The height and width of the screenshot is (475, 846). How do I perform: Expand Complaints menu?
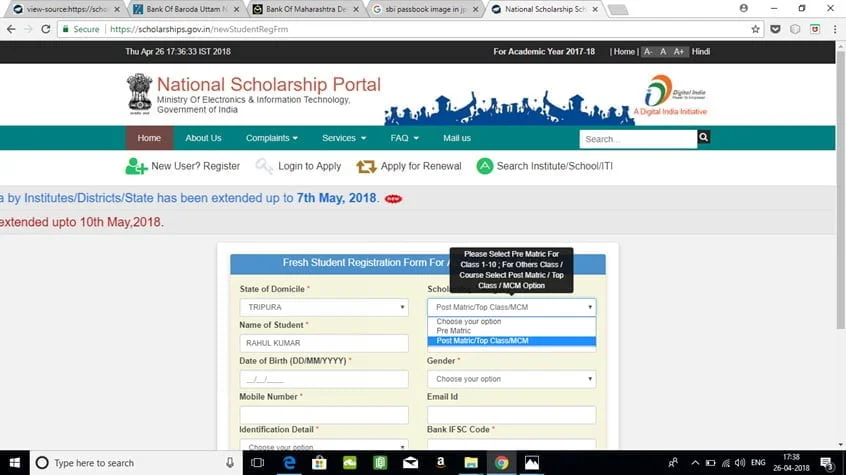click(x=271, y=138)
